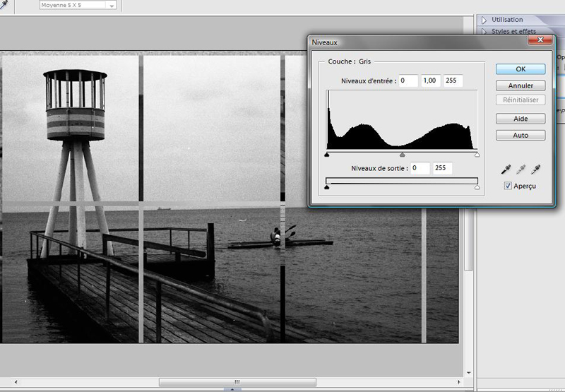Click the eyedropper tool icon in options bar
The width and height of the screenshot is (565, 392).
(x=4, y=4)
